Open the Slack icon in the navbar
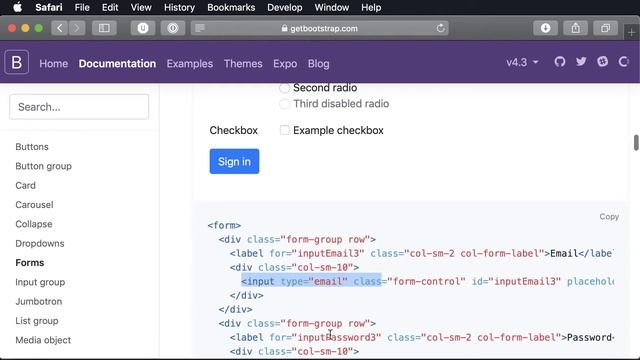This screenshot has height=360, width=640. tap(602, 62)
